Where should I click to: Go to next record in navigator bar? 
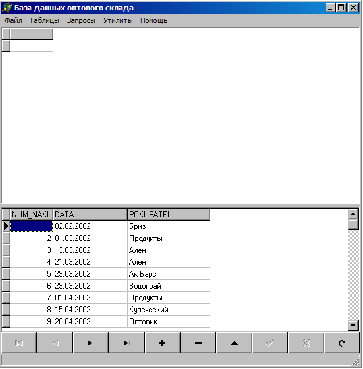[91, 343]
